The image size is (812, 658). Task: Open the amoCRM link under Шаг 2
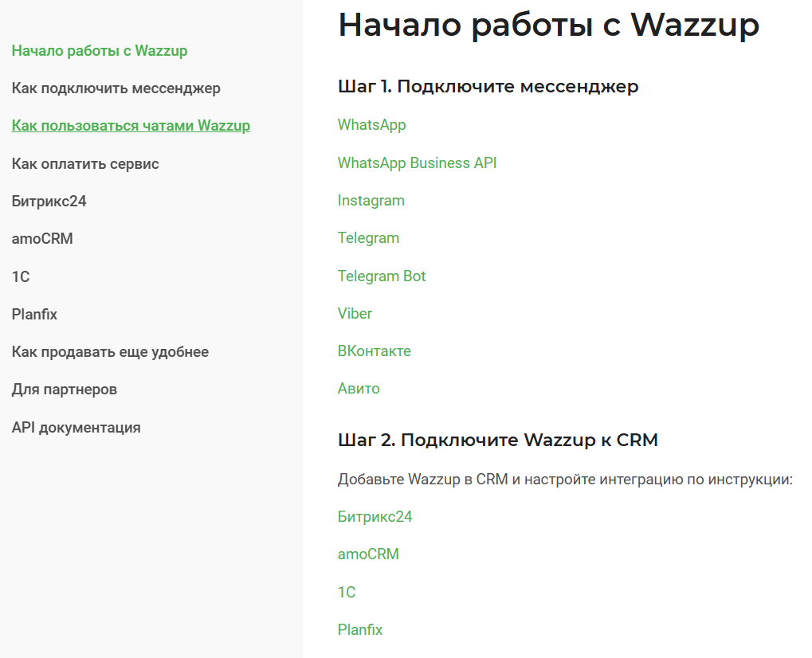pyautogui.click(x=368, y=554)
